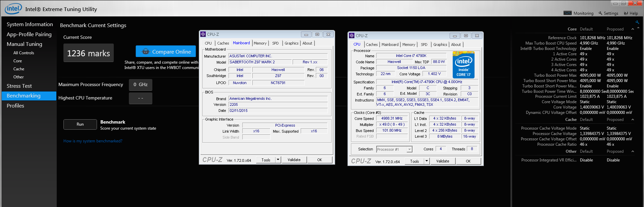This screenshot has width=644, height=207.
Task: Open the Monitoring graph icon
Action: pyautogui.click(x=567, y=13)
